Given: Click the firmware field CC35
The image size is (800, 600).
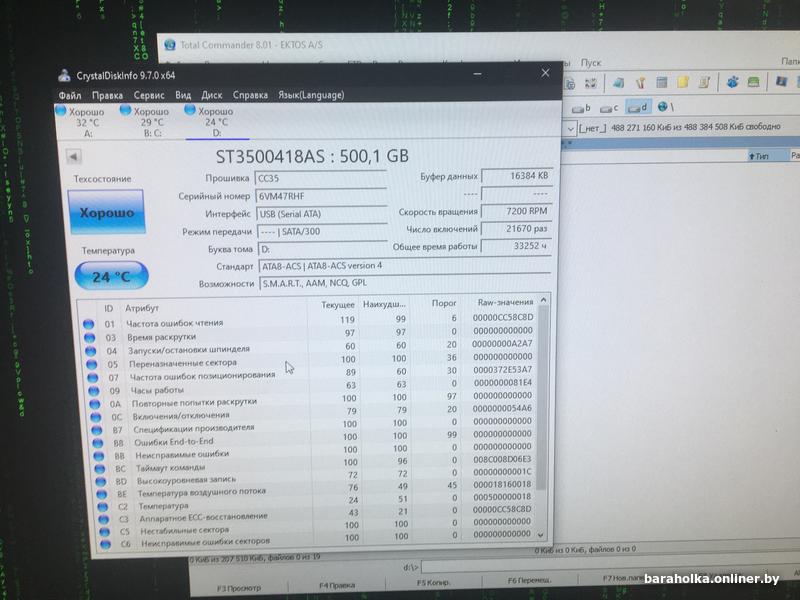Looking at the screenshot, I should [321, 178].
